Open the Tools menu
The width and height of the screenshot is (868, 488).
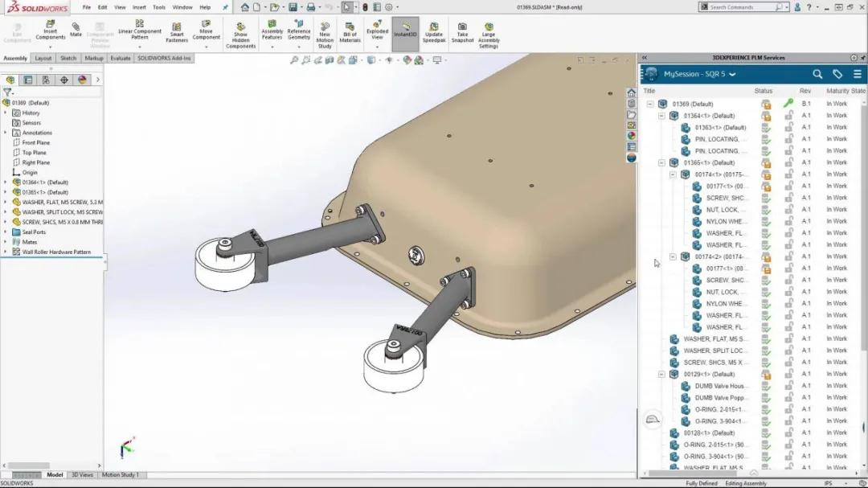pos(158,6)
